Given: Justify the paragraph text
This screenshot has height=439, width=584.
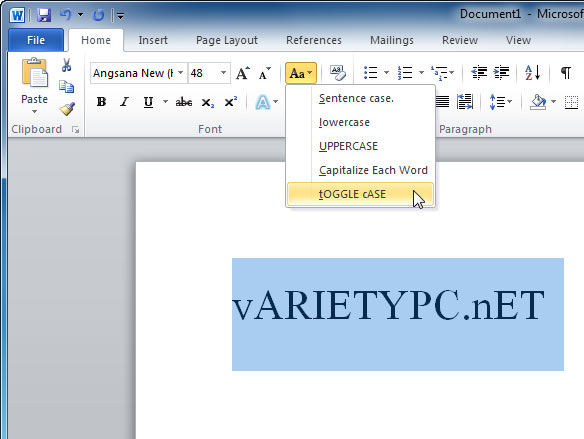Looking at the screenshot, I should pyautogui.click(x=442, y=102).
